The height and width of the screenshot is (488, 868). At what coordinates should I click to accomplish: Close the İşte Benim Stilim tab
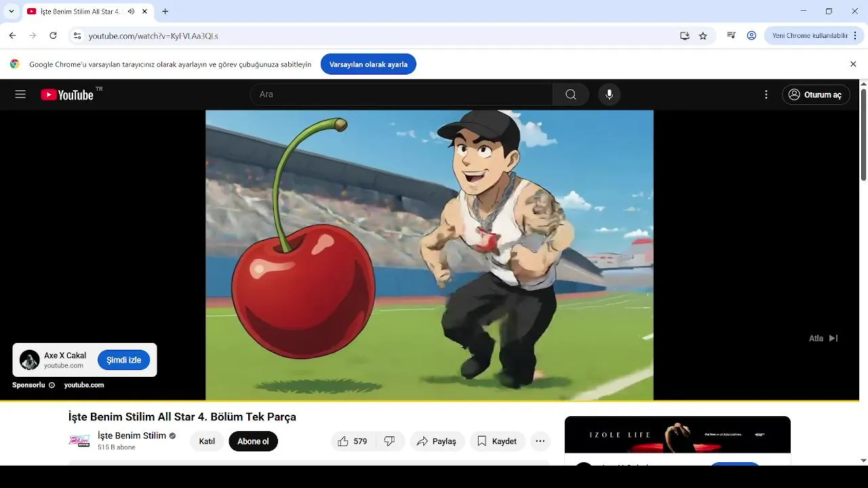[144, 12]
